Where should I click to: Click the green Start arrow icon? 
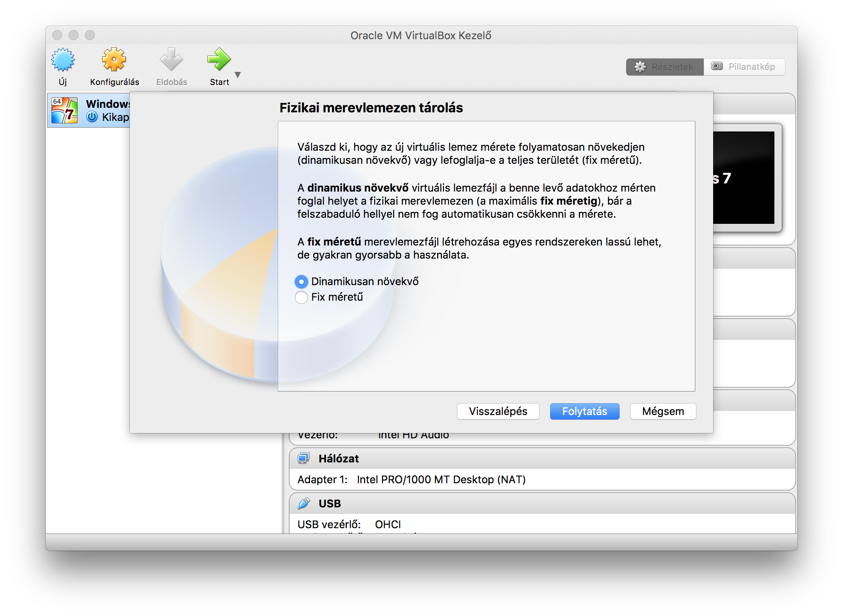tap(219, 60)
